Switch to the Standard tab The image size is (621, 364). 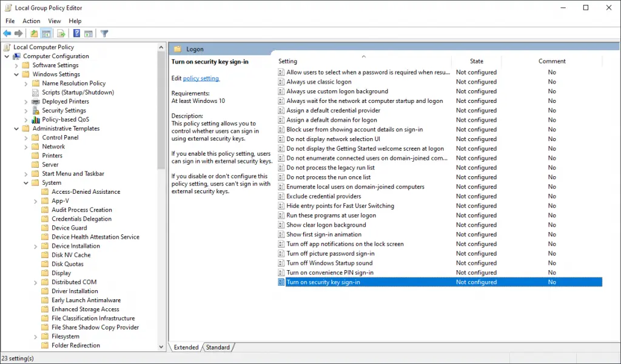(x=218, y=347)
